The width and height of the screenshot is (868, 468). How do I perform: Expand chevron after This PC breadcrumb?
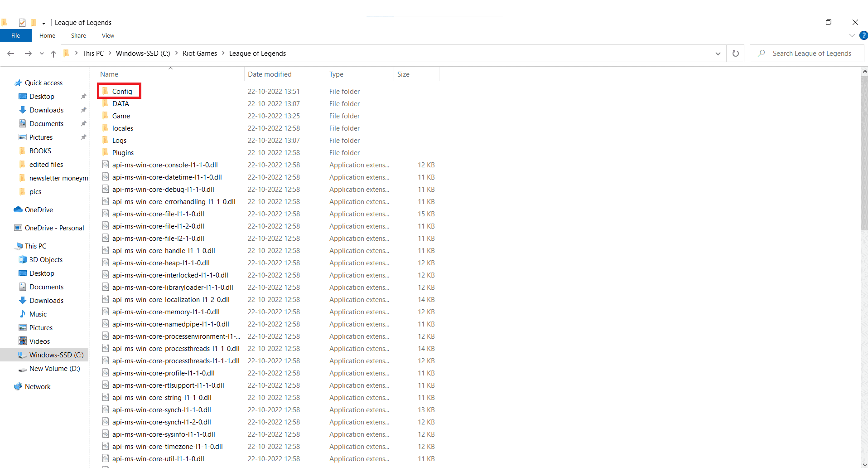click(x=110, y=54)
